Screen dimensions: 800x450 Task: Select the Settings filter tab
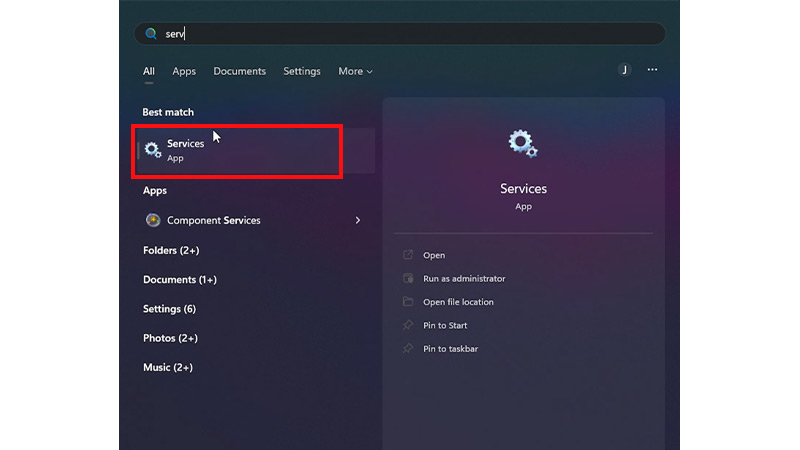coord(302,71)
